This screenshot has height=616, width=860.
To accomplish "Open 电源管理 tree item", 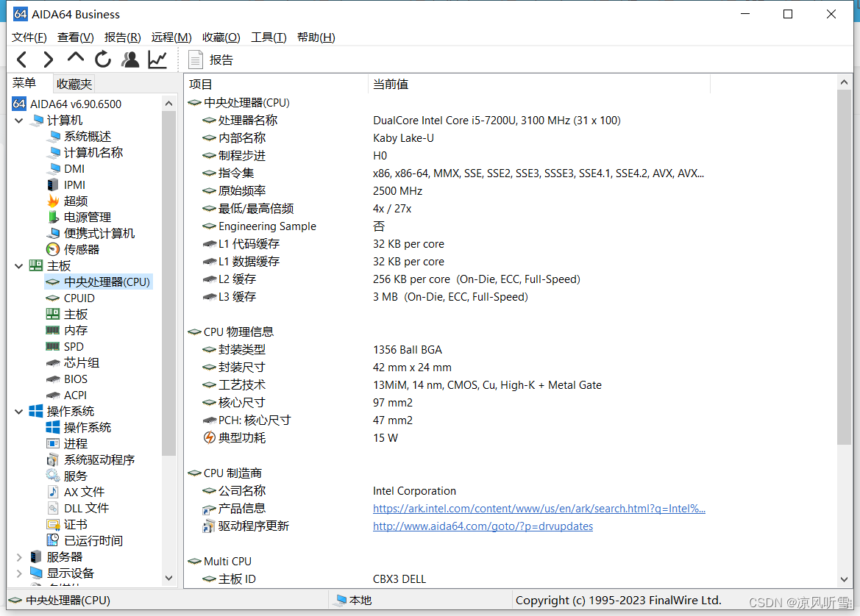I will point(79,217).
